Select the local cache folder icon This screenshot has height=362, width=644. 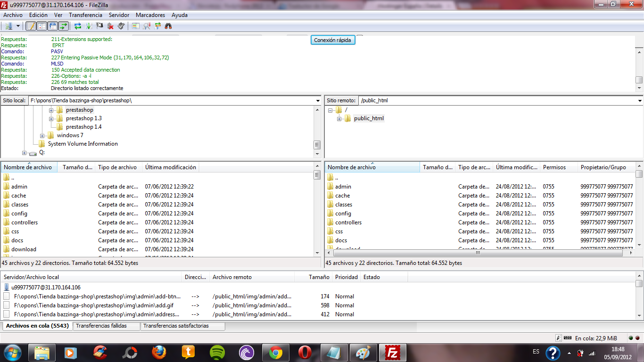[6, 195]
